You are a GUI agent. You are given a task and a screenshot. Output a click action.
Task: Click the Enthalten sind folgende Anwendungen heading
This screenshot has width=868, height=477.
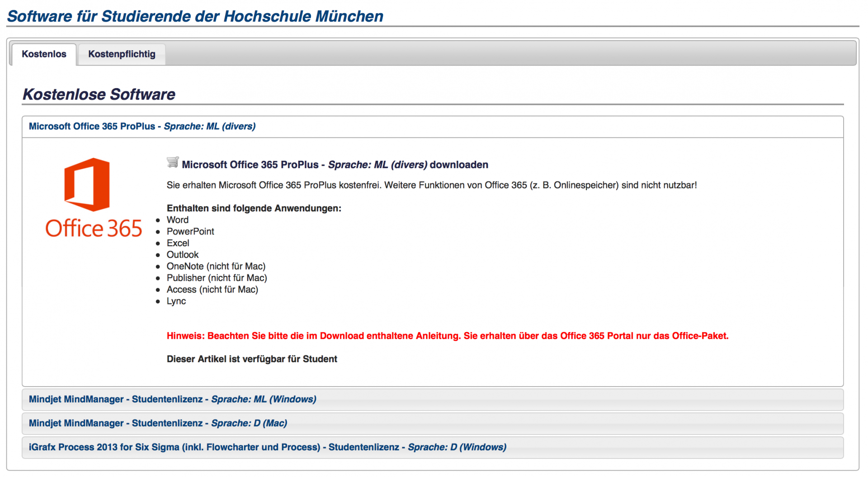(x=254, y=208)
